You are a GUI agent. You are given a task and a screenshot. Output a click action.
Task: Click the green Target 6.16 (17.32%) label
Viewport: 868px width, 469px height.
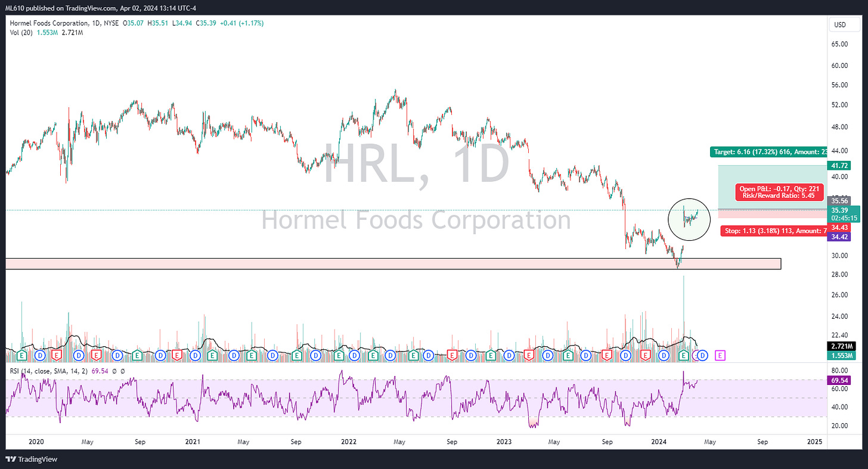[x=768, y=152]
